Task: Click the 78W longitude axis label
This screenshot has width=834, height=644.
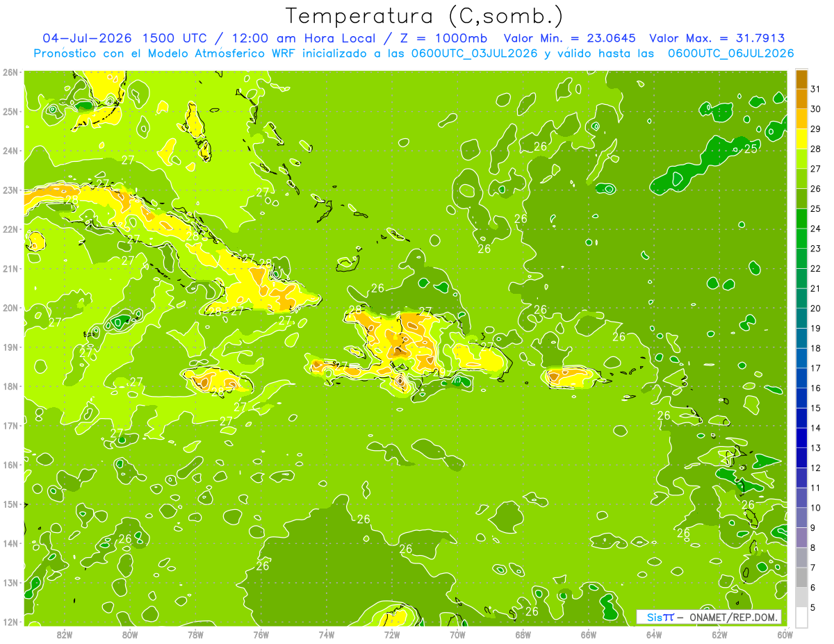Action: (195, 634)
